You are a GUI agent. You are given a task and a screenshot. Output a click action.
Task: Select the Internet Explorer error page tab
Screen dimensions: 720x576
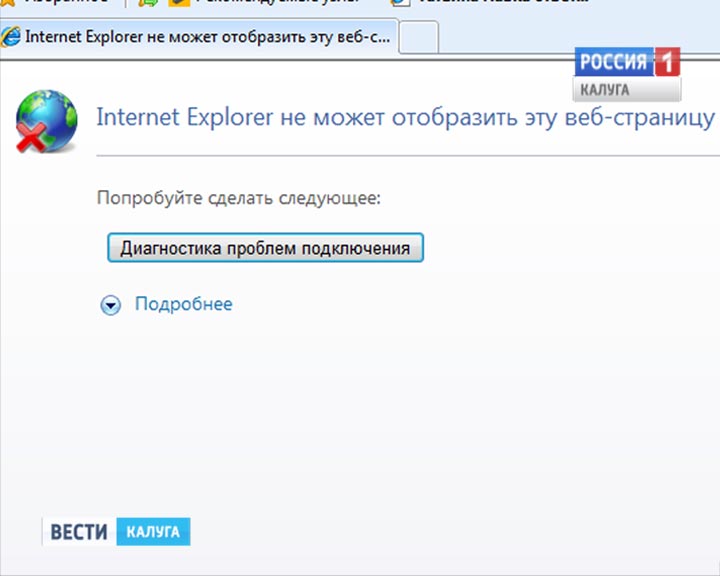(199, 37)
